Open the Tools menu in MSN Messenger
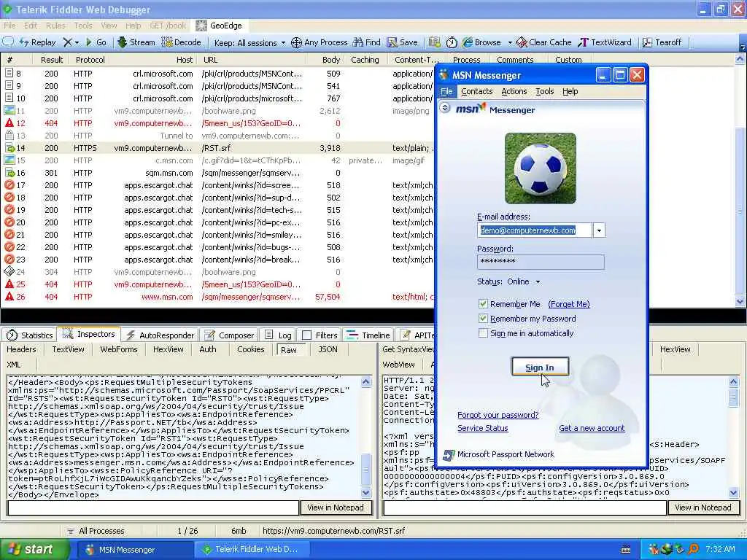This screenshot has width=747, height=560. [544, 91]
